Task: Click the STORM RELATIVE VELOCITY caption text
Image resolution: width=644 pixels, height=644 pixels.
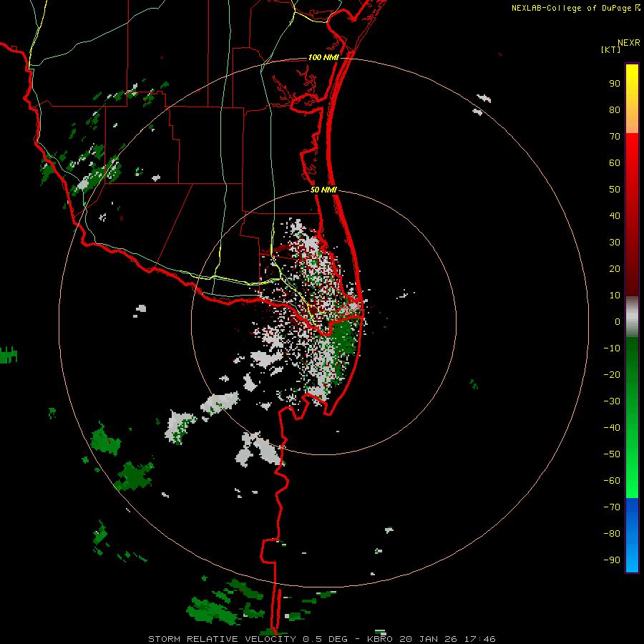Action: pyautogui.click(x=222, y=639)
